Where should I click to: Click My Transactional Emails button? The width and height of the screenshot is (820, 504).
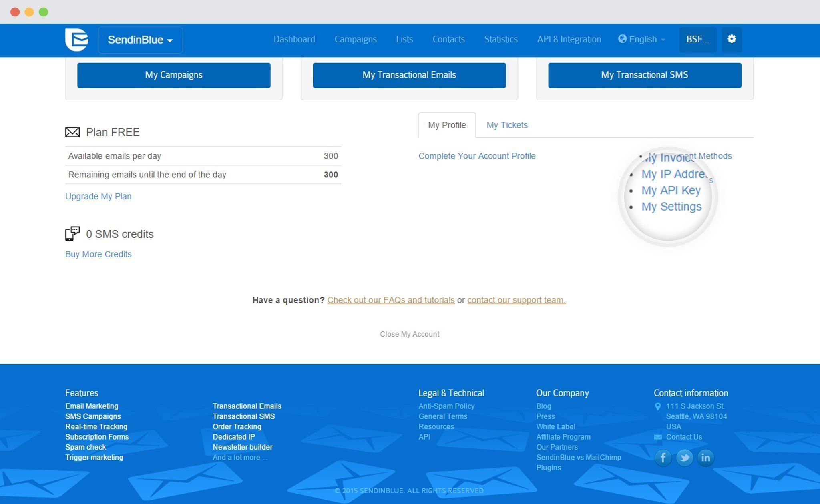[409, 75]
